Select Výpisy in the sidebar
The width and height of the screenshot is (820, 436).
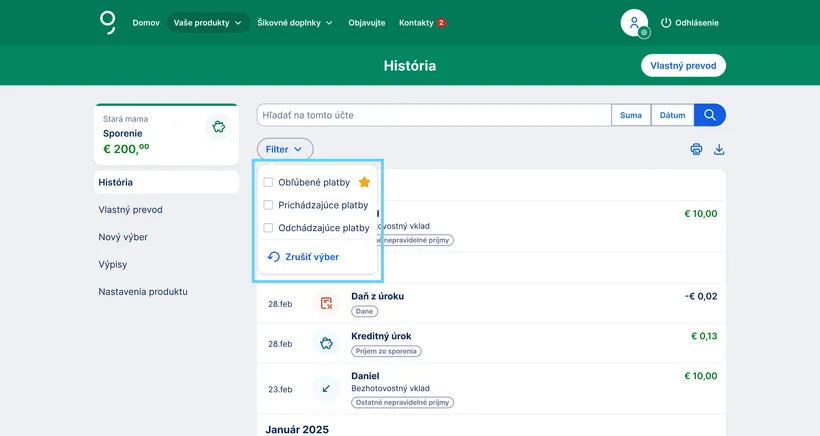point(113,264)
